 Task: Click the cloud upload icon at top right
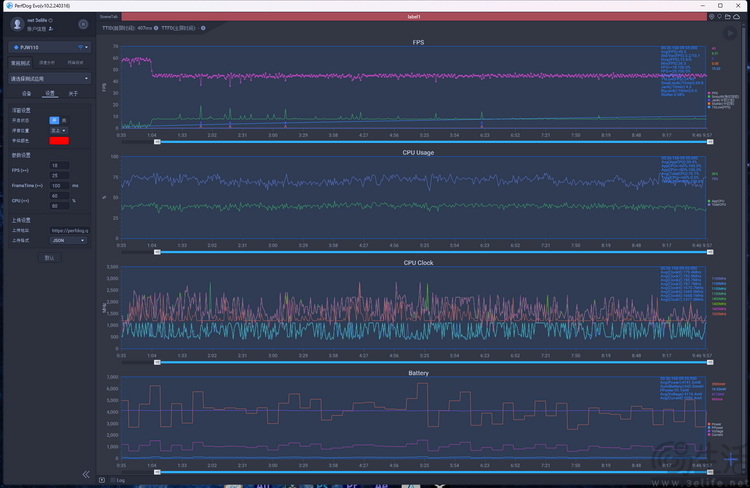tap(736, 17)
